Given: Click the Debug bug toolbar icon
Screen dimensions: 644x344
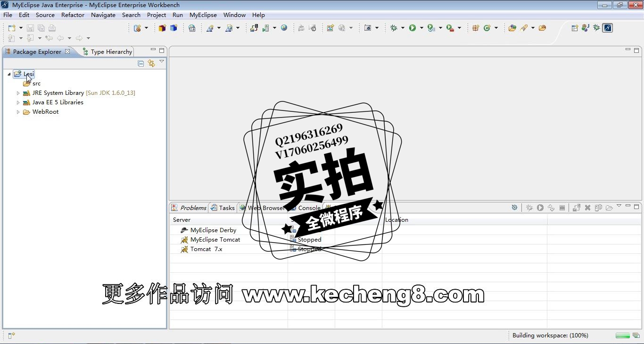Looking at the screenshot, I should 394,28.
